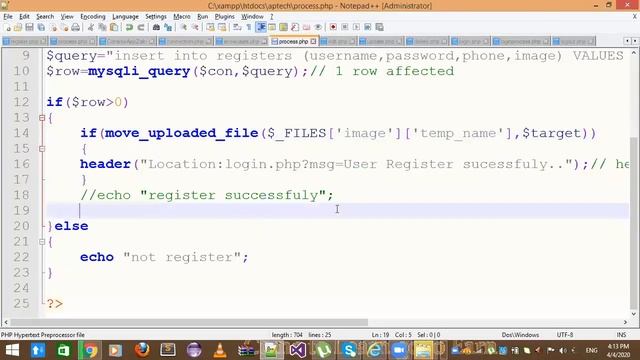Open the Document Map toolbar icon
Screen dimensions: 640x360
tap(283, 27)
